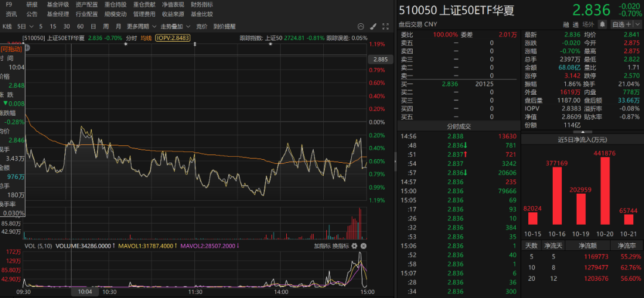The width and height of the screenshot is (644, 298).
Task: Open 到价提醒 price alert
Action: 224,26
